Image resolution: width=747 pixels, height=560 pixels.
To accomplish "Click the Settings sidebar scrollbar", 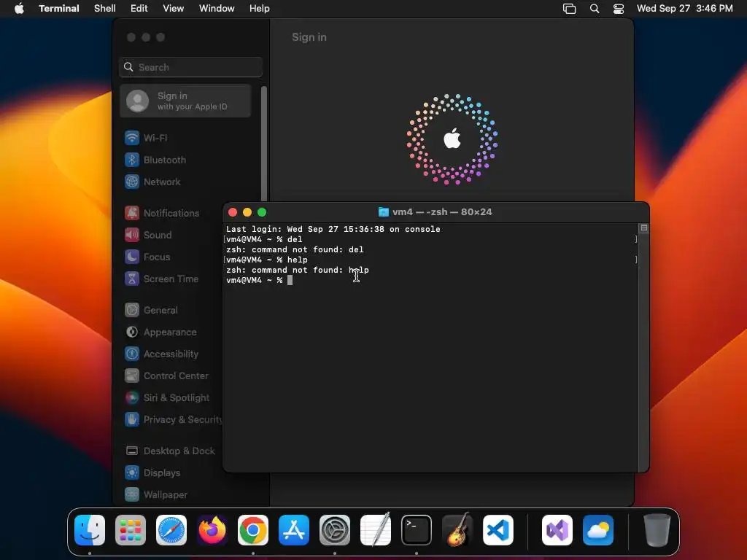I will (x=264, y=143).
